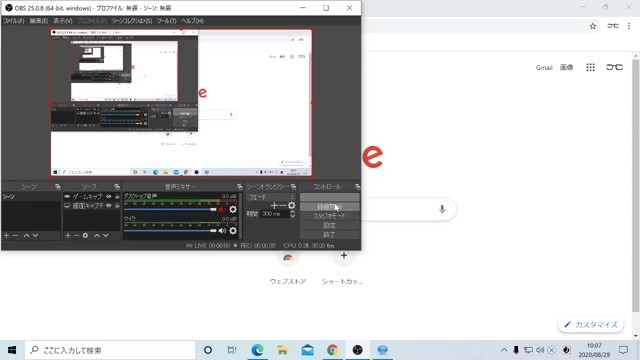Click the OBS Studio taskbar icon
Image resolution: width=640 pixels, height=360 pixels.
click(x=358, y=350)
